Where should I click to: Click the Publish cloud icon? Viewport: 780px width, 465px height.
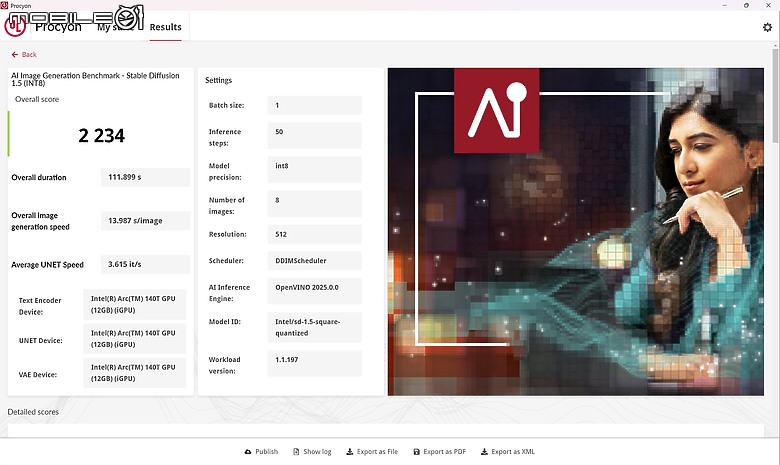248,452
